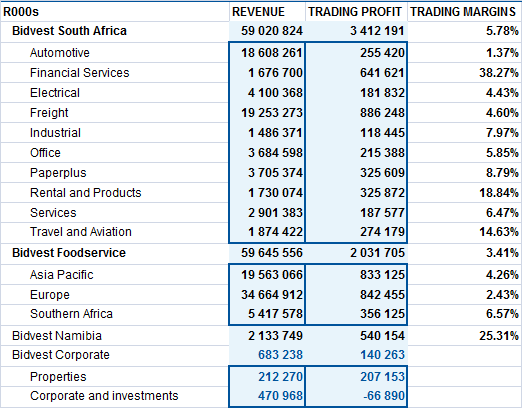Viewport: 524px width, 411px height.
Task: Select the Automotive row label
Action: tap(60, 53)
